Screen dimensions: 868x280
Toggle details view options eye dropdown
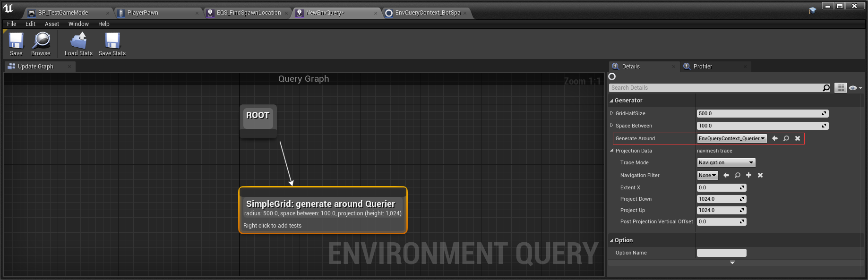click(856, 88)
